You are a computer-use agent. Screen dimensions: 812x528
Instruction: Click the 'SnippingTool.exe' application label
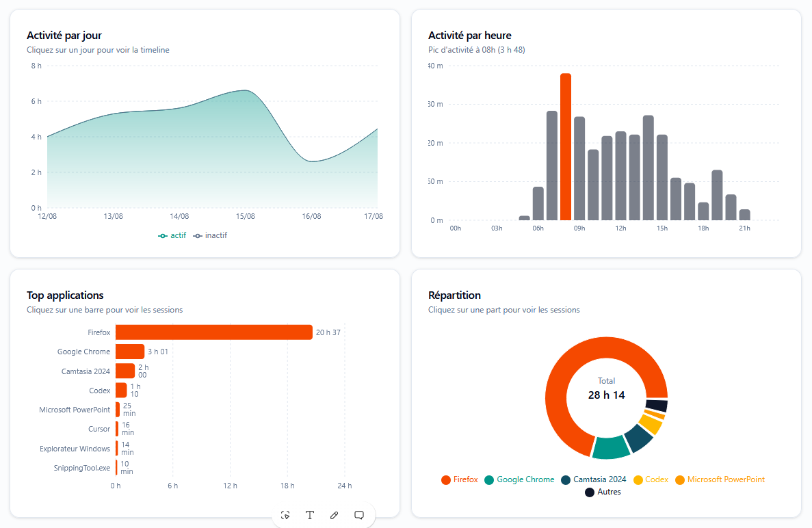(x=82, y=468)
